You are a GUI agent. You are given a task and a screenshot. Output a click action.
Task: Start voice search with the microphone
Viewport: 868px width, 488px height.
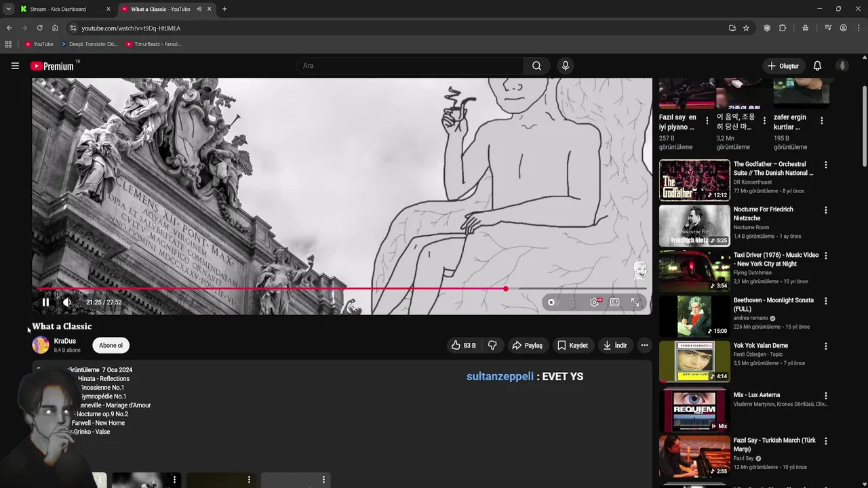[x=565, y=66]
